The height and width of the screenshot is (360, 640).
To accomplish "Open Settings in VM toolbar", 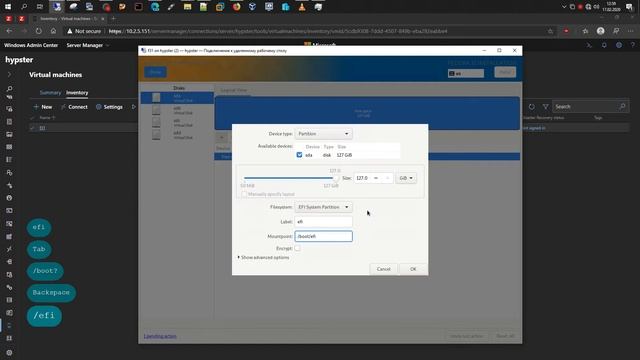I will click(x=109, y=107).
